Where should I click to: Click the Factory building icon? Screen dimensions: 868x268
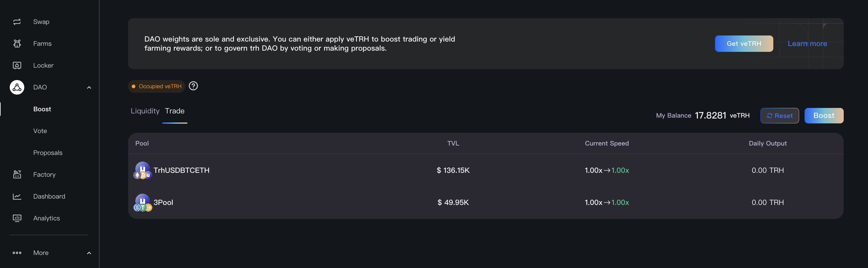tap(17, 174)
